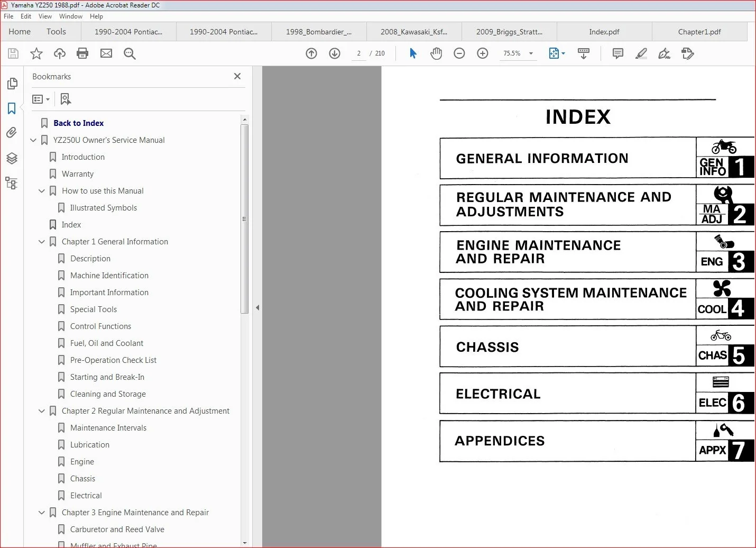Open the stamp tool in the toolbar
This screenshot has height=548, width=756.
pyautogui.click(x=688, y=53)
